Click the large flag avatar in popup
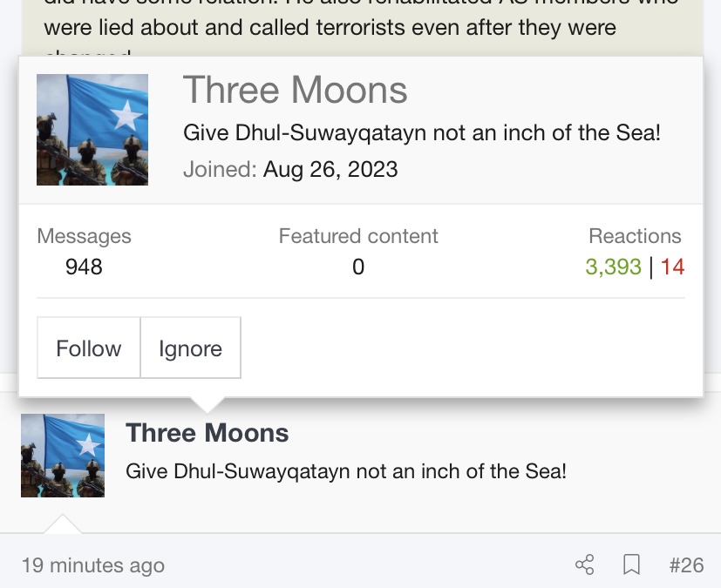The image size is (721, 588). [x=92, y=130]
